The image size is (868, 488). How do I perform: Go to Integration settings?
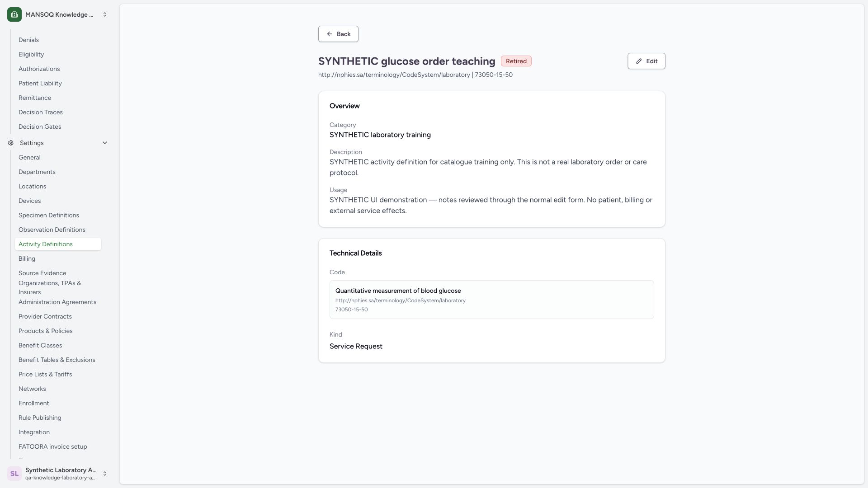(58, 432)
